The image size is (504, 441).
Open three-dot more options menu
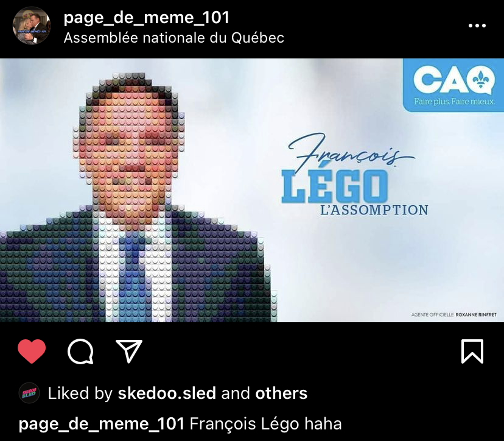pos(477,26)
